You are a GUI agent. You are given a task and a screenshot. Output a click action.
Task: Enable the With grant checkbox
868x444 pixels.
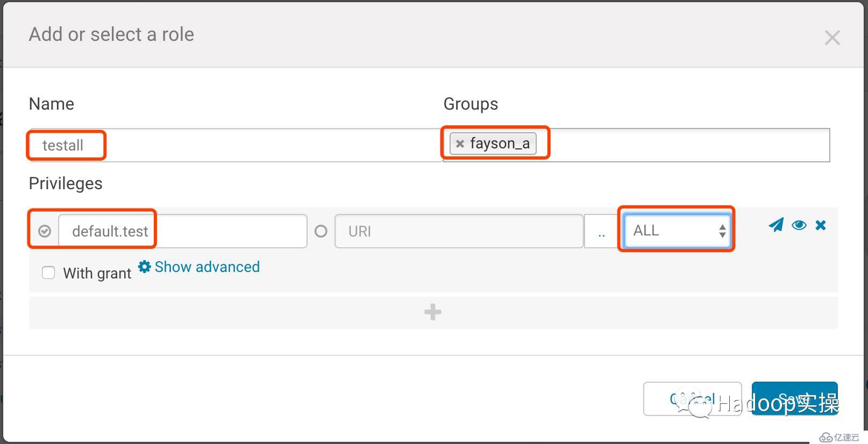click(48, 273)
